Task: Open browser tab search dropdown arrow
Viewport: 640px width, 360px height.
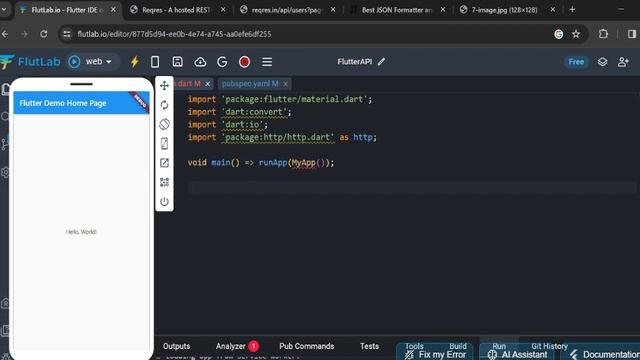Action: click(4, 9)
